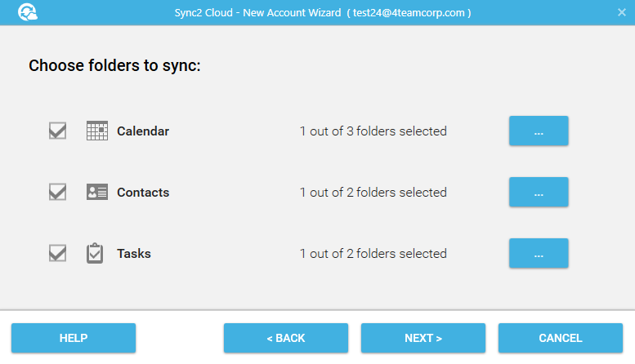The image size is (635, 364).
Task: Uncheck the Calendar sync checkbox
Action: 57,131
